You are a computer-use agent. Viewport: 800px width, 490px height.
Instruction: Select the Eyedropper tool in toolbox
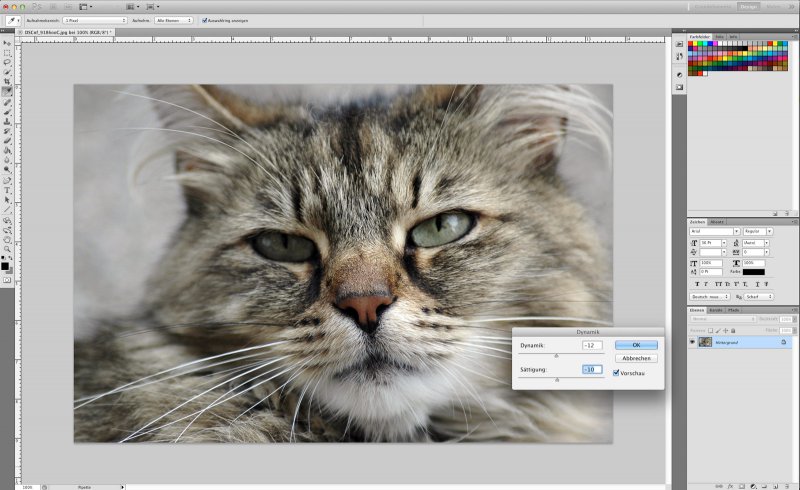pyautogui.click(x=7, y=91)
